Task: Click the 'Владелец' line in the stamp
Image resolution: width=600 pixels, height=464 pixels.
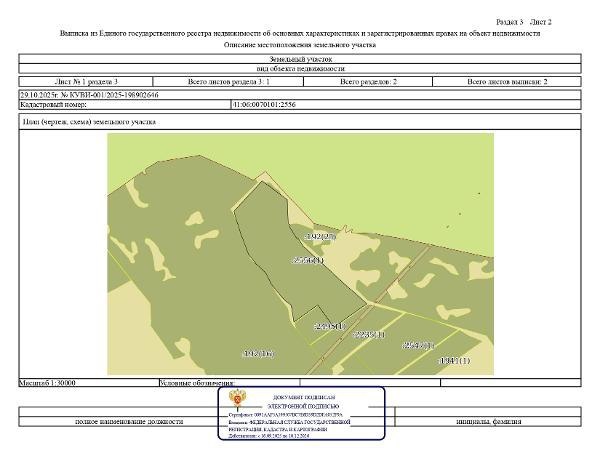Action: pos(289,422)
